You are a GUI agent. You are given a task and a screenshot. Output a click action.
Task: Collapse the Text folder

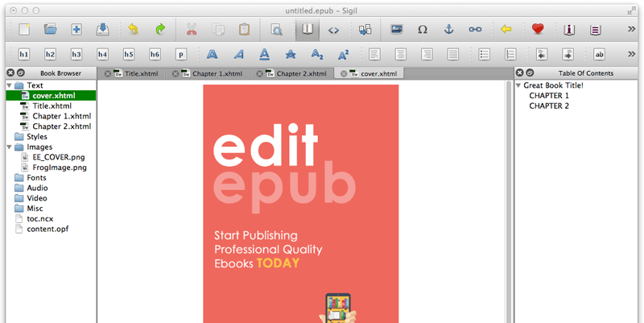(9, 85)
